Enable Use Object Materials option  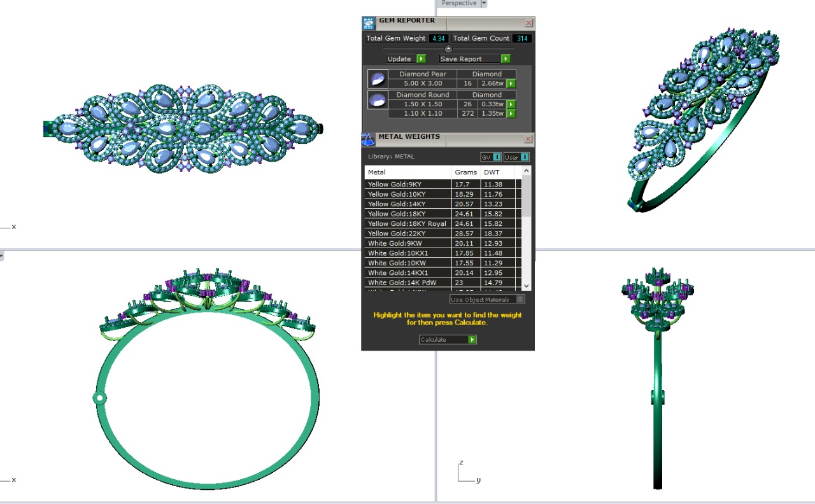(520, 299)
